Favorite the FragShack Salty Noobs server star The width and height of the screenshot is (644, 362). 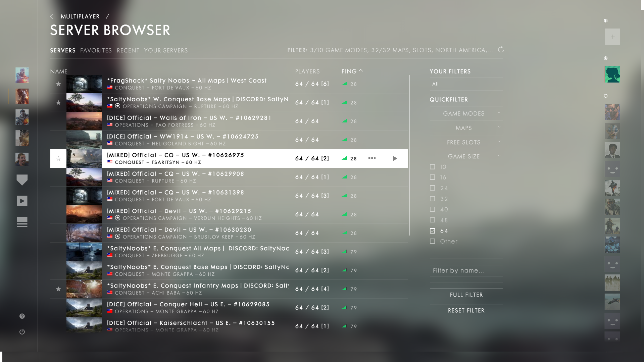point(58,84)
